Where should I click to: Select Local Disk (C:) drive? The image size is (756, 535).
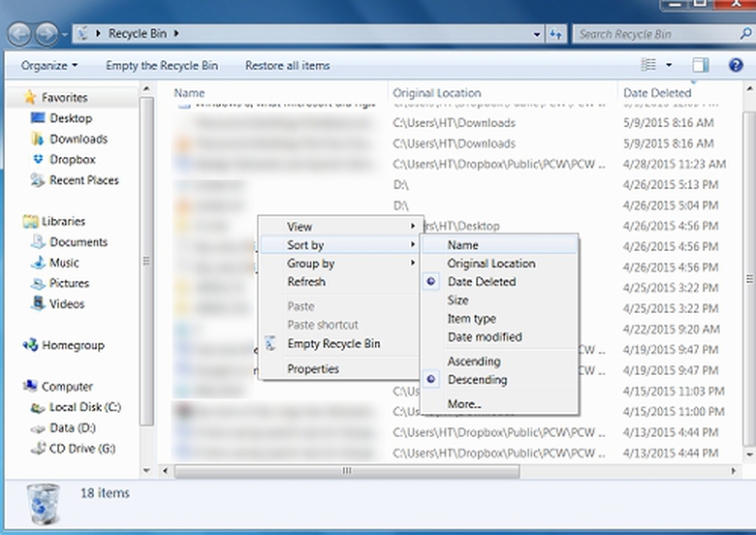pyautogui.click(x=83, y=408)
